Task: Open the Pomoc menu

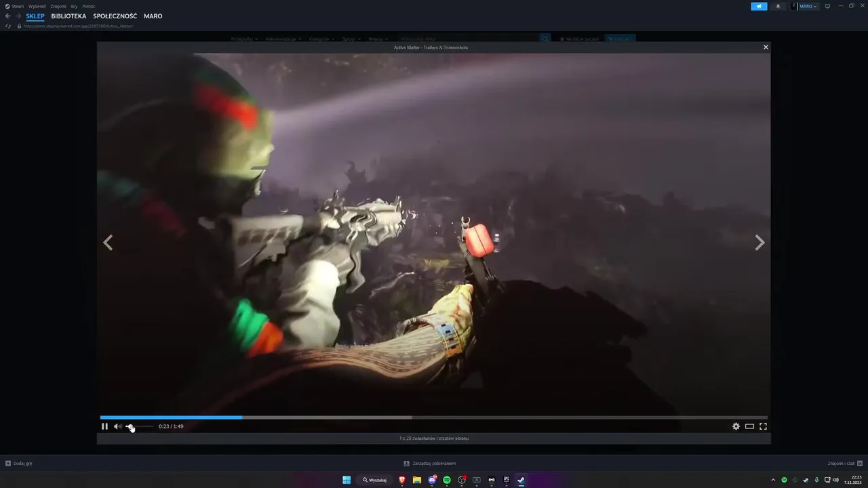Action: 89,6
